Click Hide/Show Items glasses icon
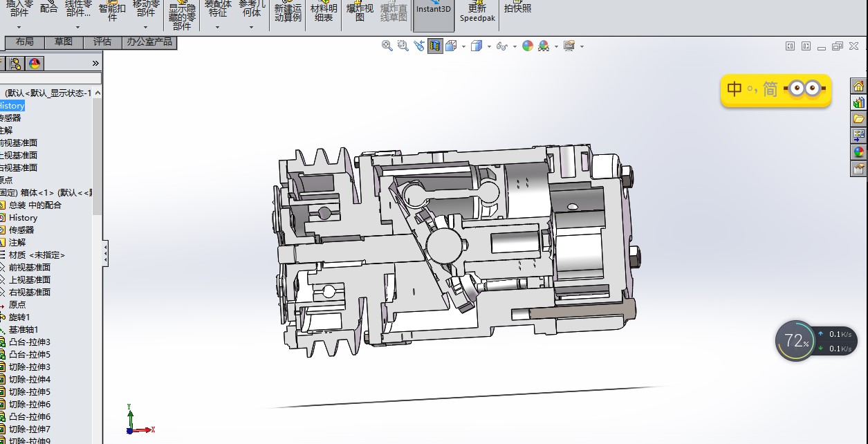 tap(502, 46)
